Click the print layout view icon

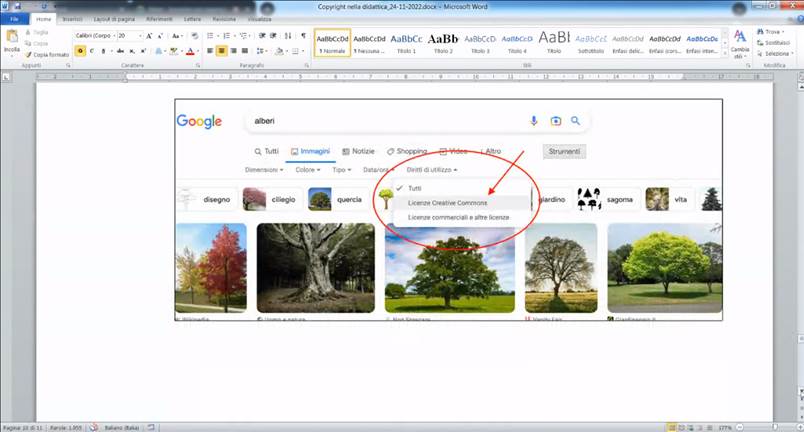671,427
